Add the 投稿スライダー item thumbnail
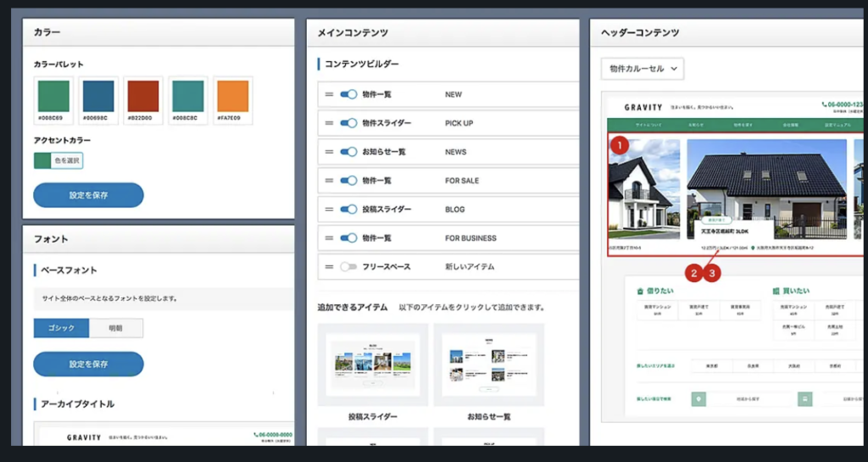The image size is (868, 462). tap(373, 363)
